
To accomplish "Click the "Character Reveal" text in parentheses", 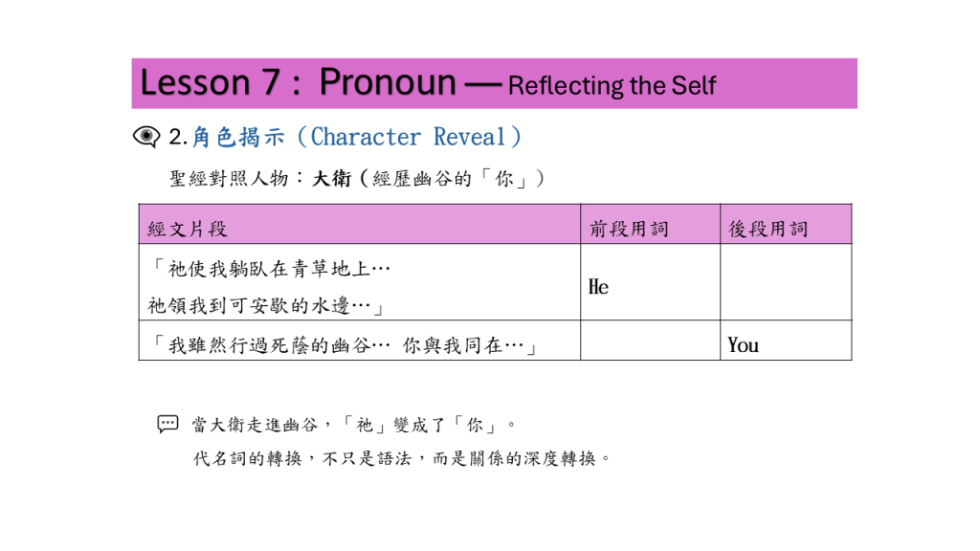I will [x=409, y=137].
